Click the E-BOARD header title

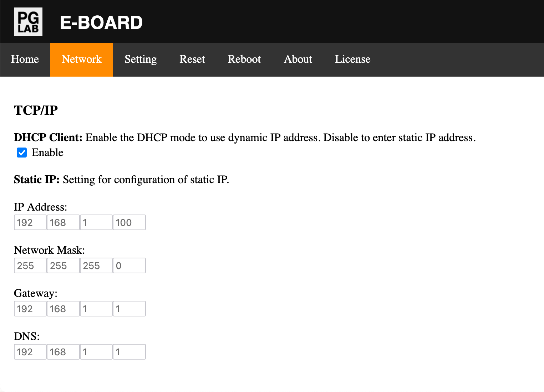tap(101, 22)
